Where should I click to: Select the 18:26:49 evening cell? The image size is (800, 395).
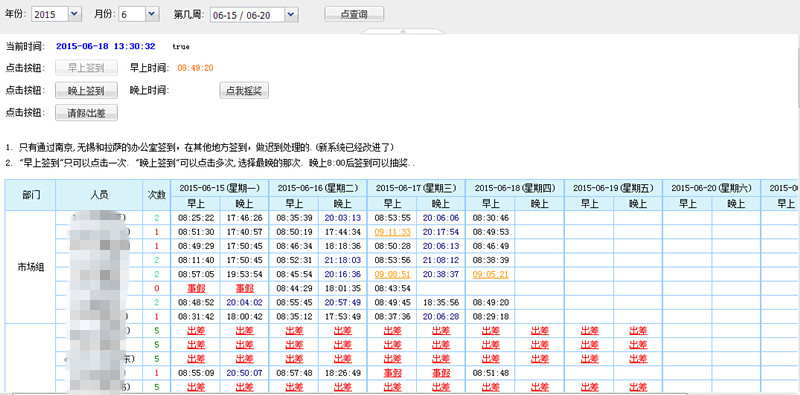[x=342, y=373]
